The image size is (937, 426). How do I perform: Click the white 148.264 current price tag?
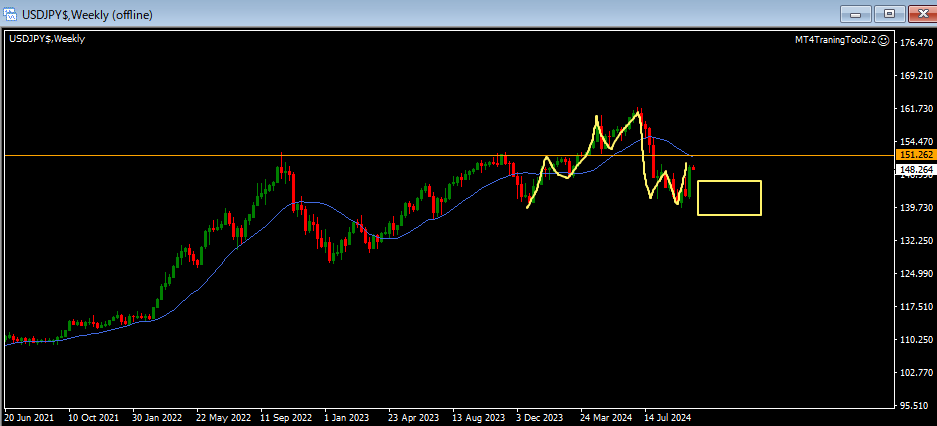(915, 170)
